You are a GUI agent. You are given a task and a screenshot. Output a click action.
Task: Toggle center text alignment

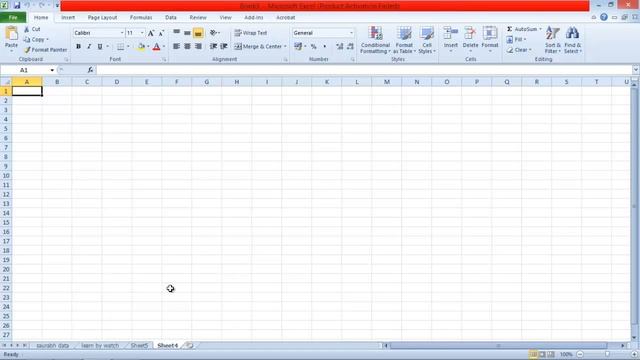[x=187, y=47]
